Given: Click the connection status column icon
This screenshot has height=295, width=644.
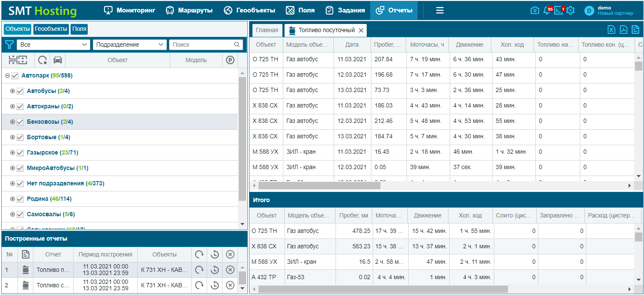Looking at the screenshot, I should click(x=42, y=60).
